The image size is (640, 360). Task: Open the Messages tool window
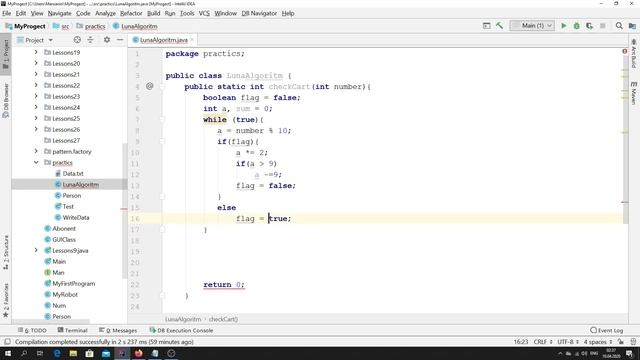coord(118,330)
